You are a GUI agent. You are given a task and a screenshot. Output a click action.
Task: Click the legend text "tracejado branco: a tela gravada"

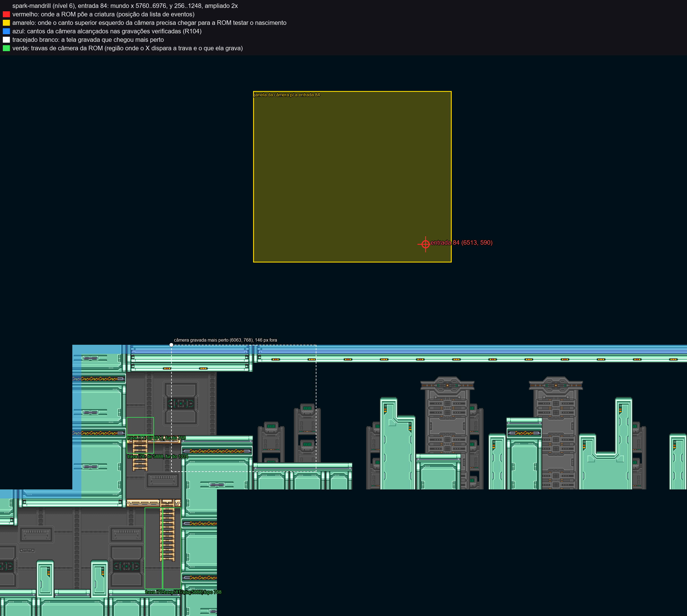coord(88,40)
